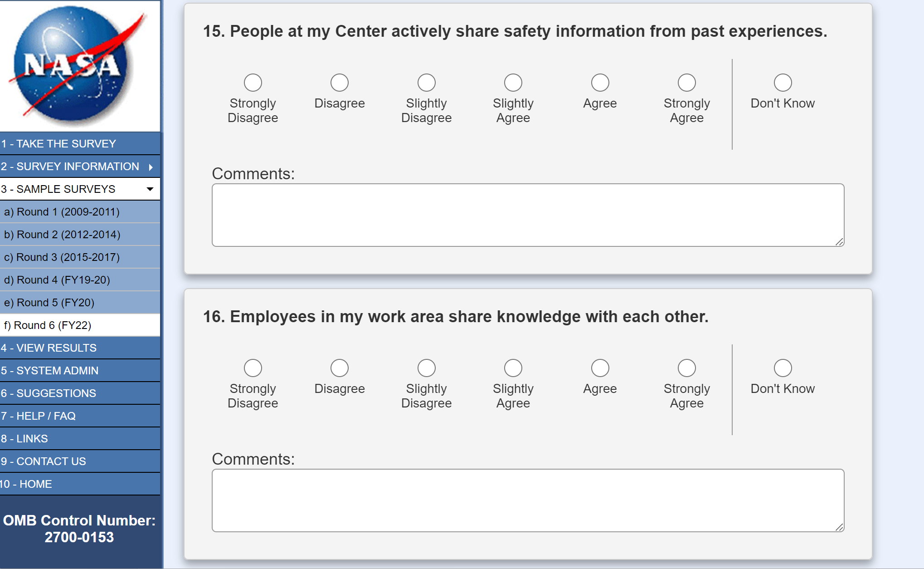This screenshot has width=924, height=569.
Task: Click resize grip on question 16 comments
Action: [839, 527]
